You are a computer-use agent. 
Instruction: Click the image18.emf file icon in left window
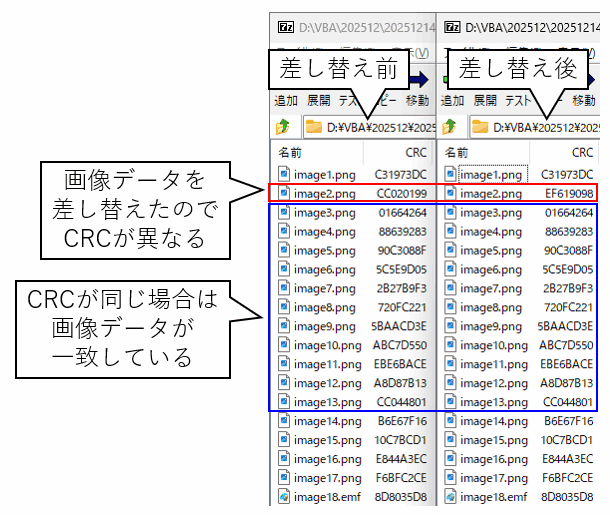click(284, 496)
